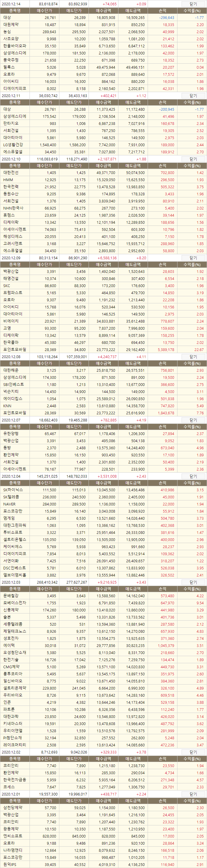
Task: Select the 넥슨지티 entry
Action: (11, 392)
